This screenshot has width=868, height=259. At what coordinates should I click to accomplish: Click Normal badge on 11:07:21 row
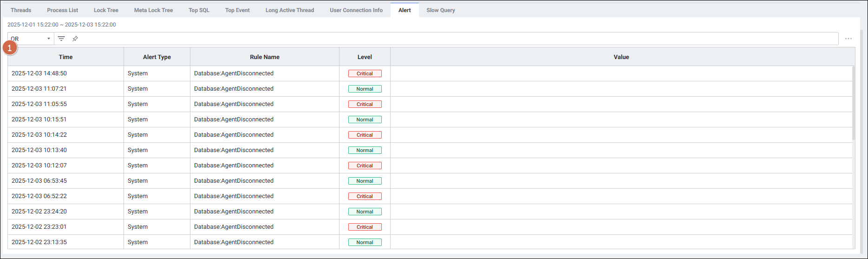pos(365,89)
